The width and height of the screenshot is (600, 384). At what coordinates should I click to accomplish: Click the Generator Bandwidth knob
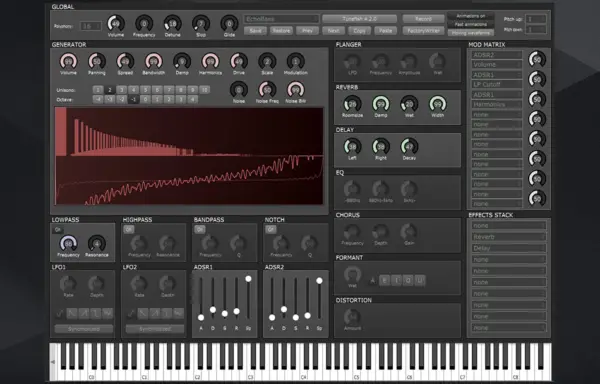point(153,61)
